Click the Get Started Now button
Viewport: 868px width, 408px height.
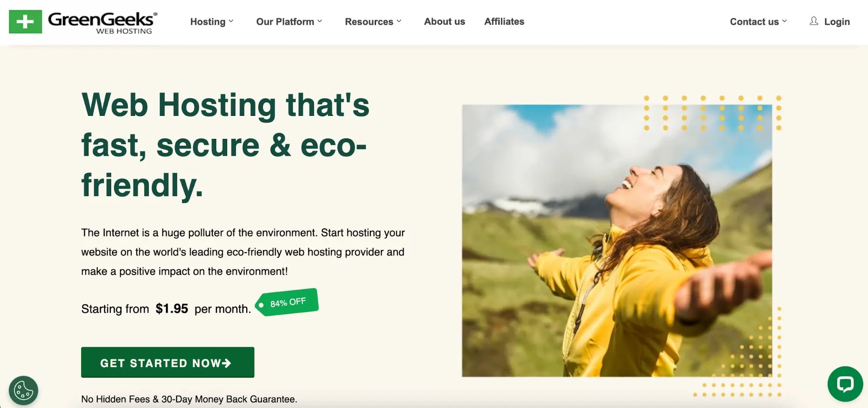click(168, 362)
